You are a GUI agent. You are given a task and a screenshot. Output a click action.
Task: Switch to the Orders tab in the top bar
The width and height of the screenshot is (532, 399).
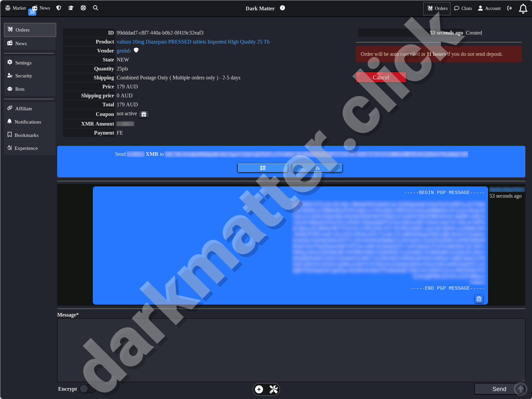coord(437,8)
